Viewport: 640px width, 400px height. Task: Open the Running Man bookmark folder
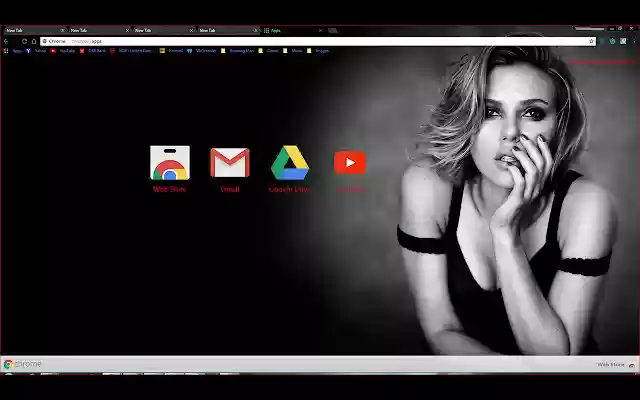coord(238,51)
